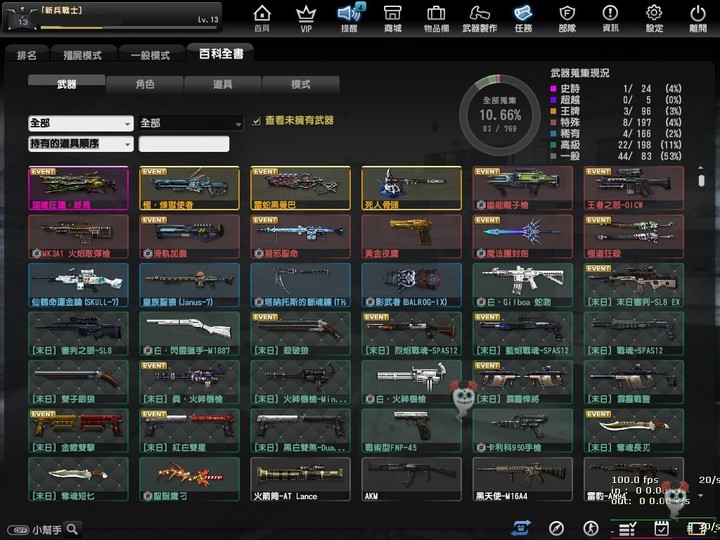Screen dimensions: 720x540
Task: Click the empty search field beside sort dropdown
Action: click(184, 144)
